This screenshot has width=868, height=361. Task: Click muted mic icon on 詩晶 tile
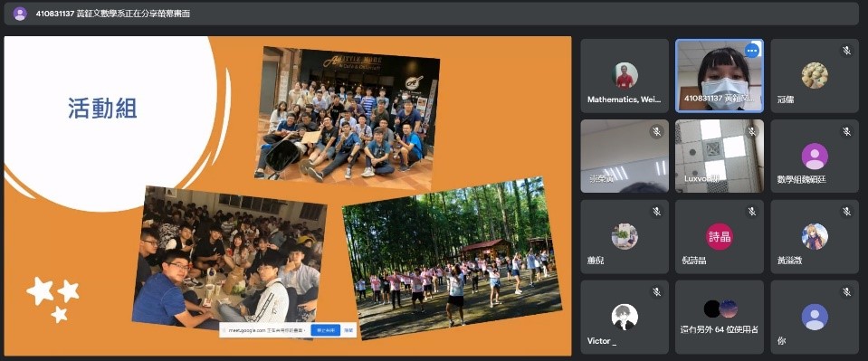[x=752, y=212]
